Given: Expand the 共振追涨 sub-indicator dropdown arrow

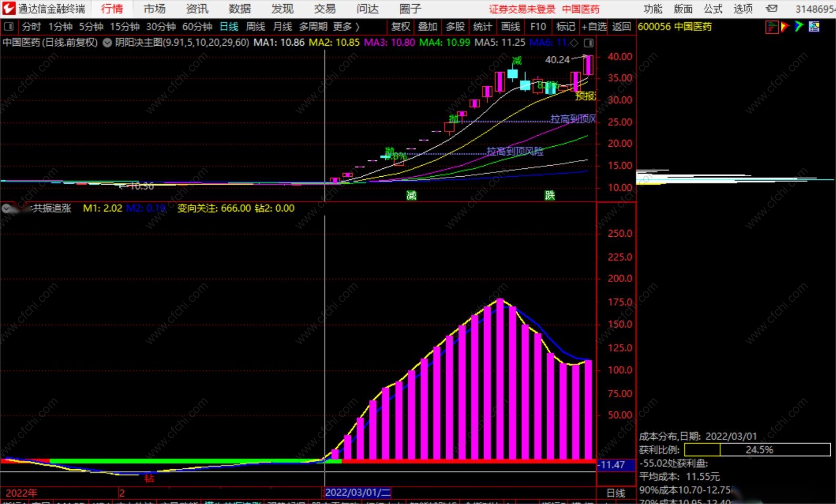Looking at the screenshot, I should 7,208.
